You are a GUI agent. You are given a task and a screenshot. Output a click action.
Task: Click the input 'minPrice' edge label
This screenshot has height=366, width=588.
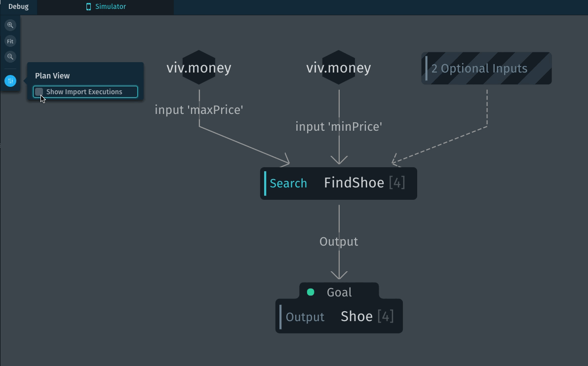pyautogui.click(x=339, y=127)
